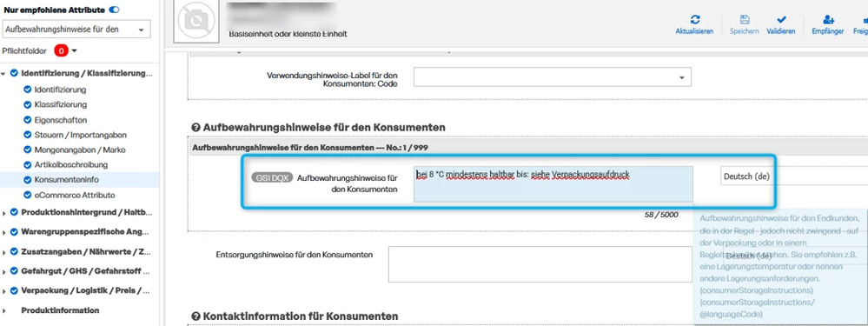Click check icon next to Klassifizierung

[x=27, y=104]
